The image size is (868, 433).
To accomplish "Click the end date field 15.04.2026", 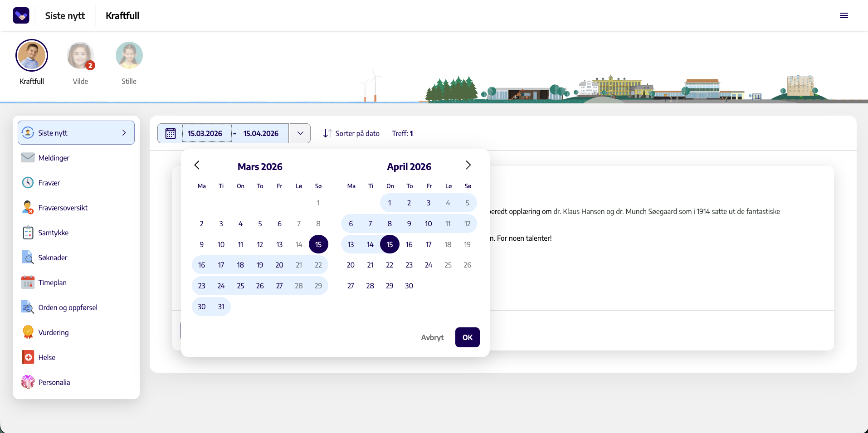I will [261, 133].
